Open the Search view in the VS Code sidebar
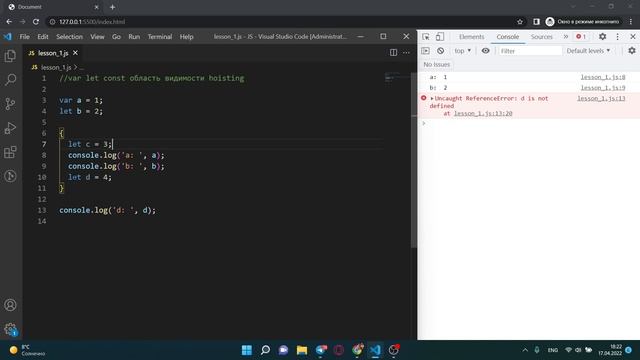The height and width of the screenshot is (360, 640). (10, 79)
